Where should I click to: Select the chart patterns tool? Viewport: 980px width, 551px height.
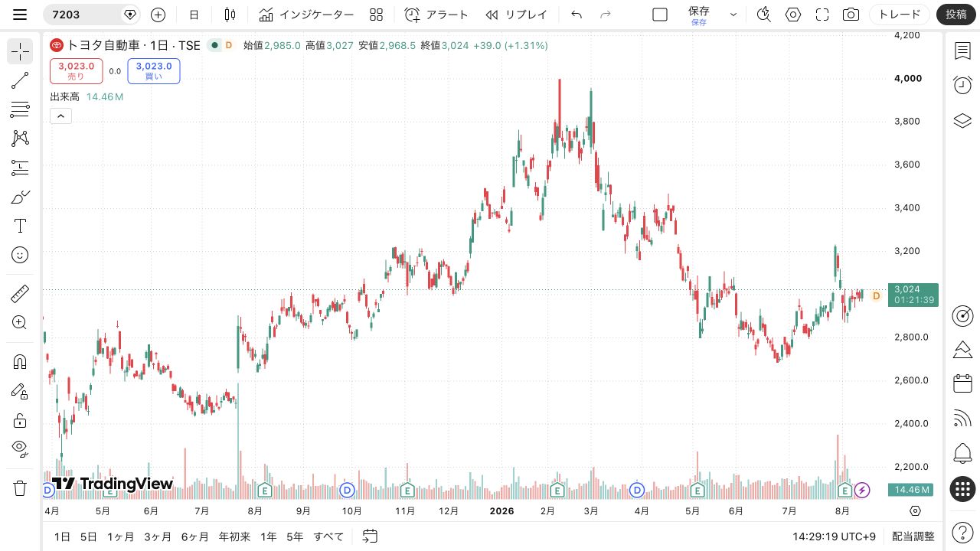pos(20,139)
